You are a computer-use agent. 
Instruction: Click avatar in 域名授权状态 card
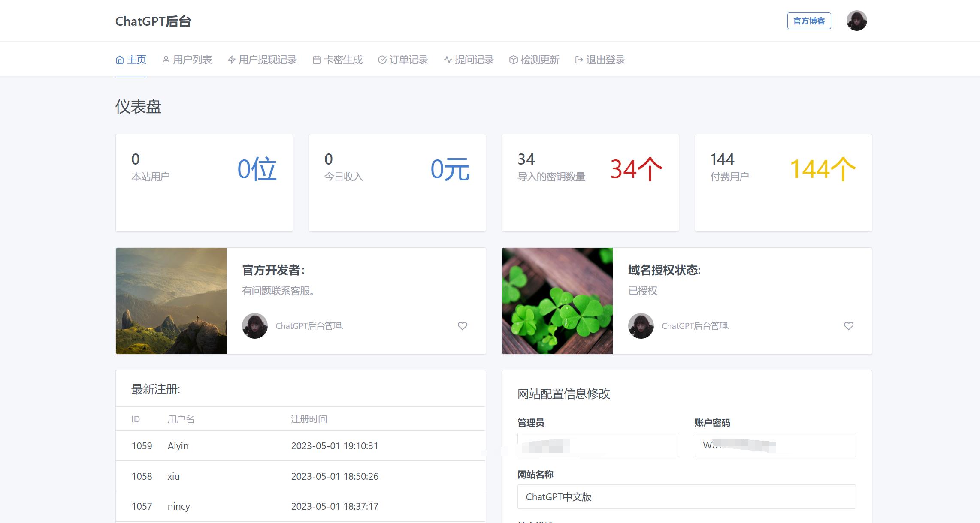(x=641, y=326)
